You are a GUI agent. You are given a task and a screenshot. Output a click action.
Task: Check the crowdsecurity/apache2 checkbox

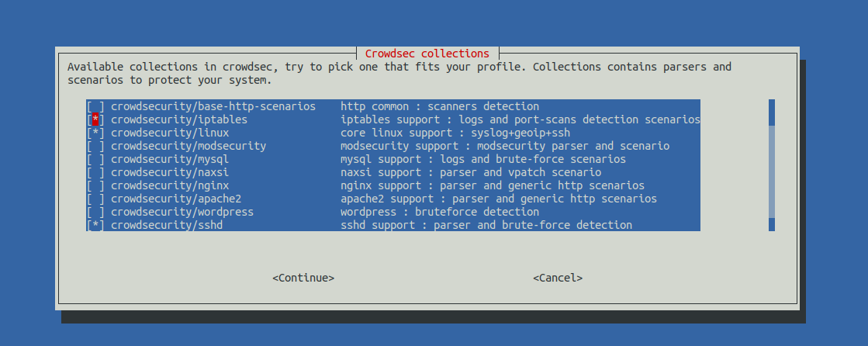pos(95,199)
